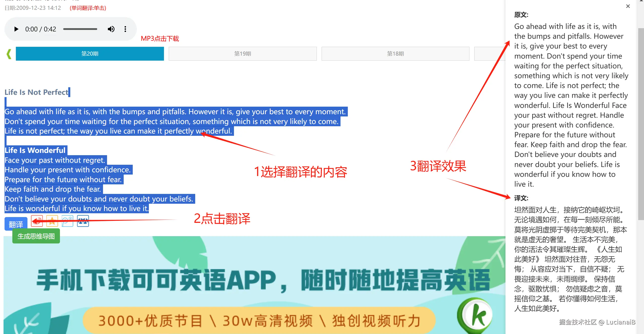Close the translation side panel
The height and width of the screenshot is (334, 644).
pos(628,6)
